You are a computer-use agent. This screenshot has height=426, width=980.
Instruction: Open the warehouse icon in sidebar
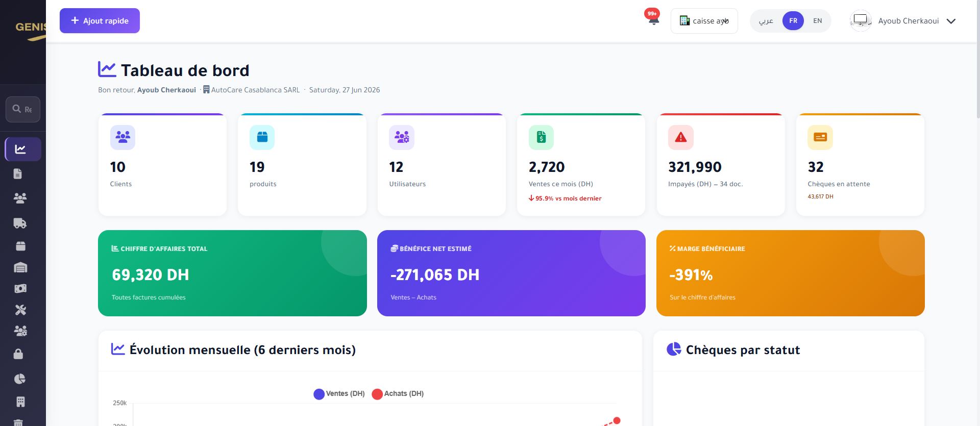(x=20, y=267)
